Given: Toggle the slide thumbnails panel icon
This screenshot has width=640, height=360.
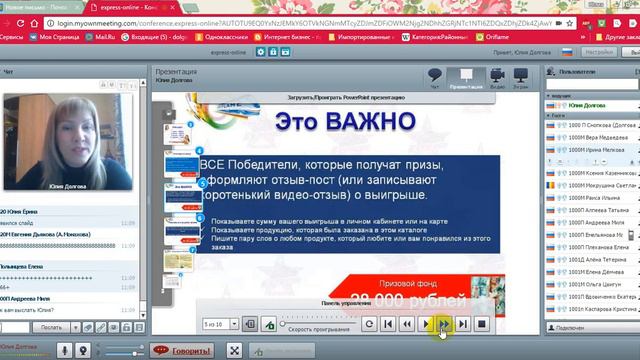Looking at the screenshot, I should pyautogui.click(x=250, y=324).
